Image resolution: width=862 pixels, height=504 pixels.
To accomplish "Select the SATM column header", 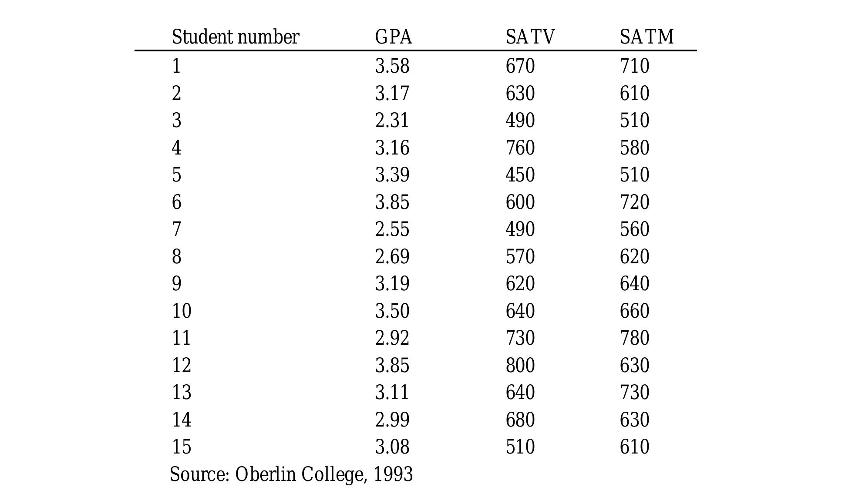I will [646, 37].
